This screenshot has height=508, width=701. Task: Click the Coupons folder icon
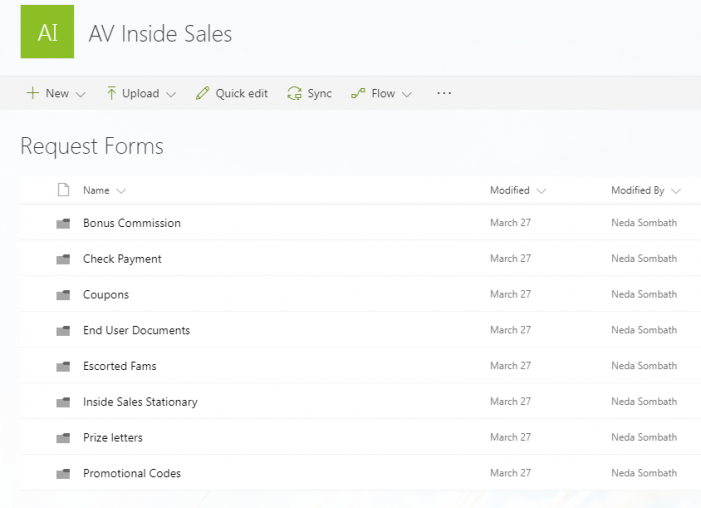[63, 295]
